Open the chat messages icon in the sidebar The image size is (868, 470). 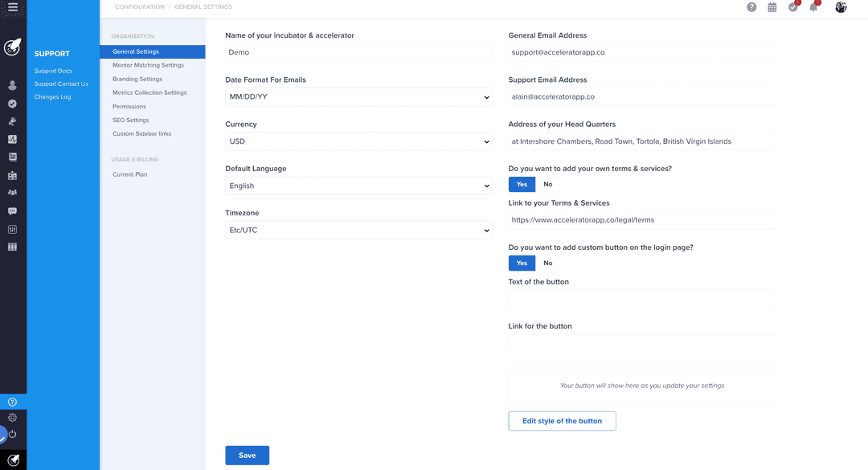(x=13, y=211)
